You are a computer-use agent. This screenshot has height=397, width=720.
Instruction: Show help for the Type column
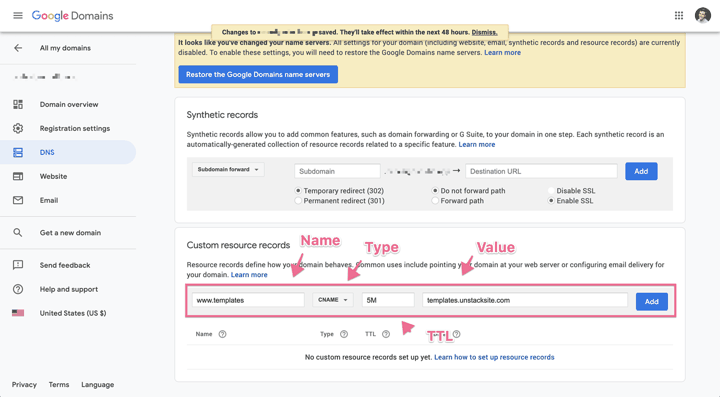pos(344,334)
